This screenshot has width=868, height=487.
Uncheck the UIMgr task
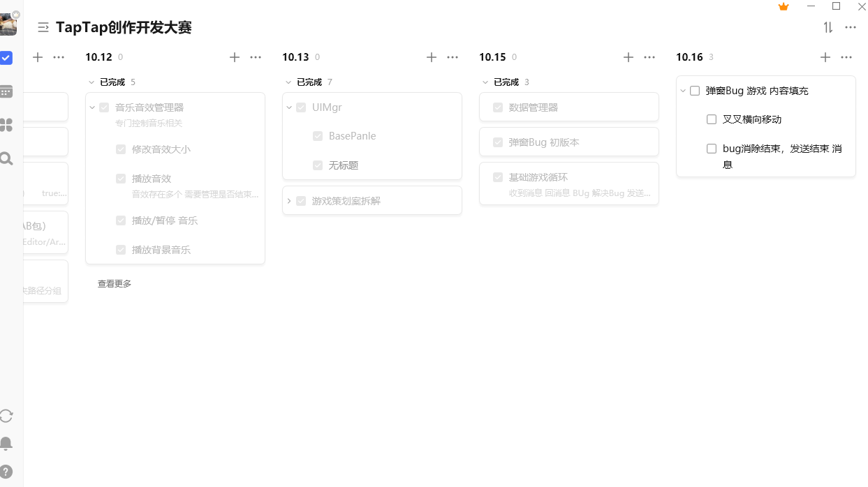pyautogui.click(x=301, y=107)
